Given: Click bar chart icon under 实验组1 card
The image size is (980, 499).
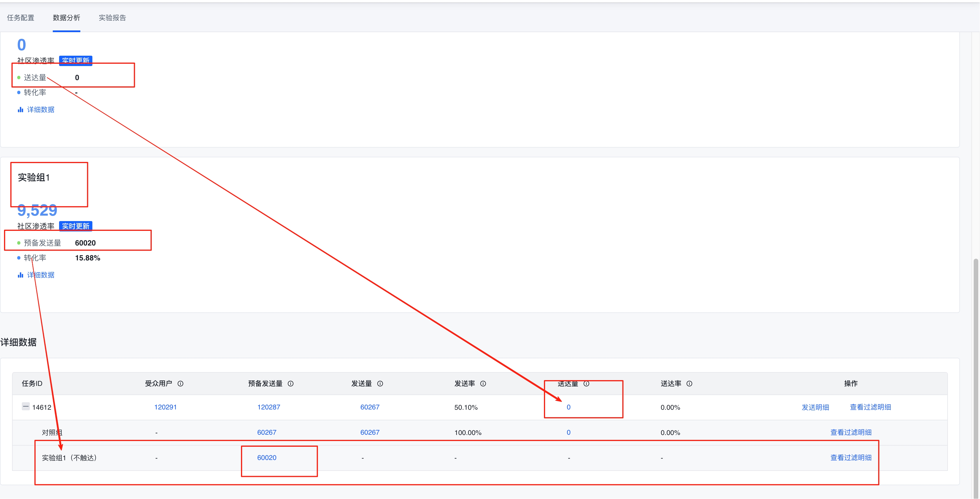Looking at the screenshot, I should tap(21, 275).
